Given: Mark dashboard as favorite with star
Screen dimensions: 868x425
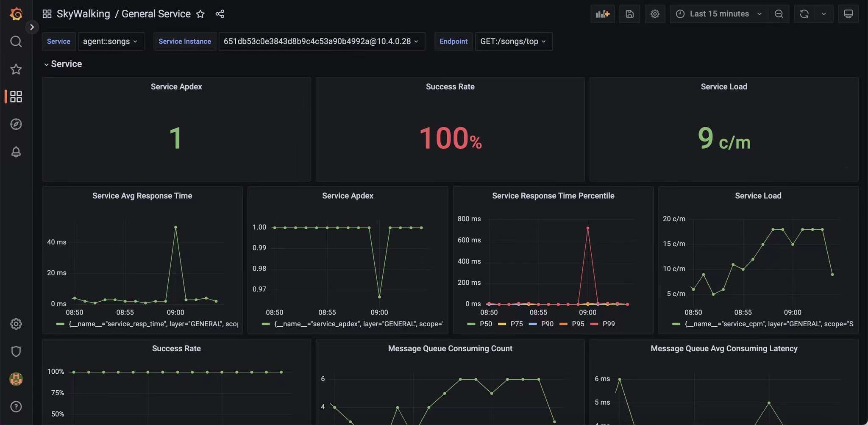Looking at the screenshot, I should [200, 14].
